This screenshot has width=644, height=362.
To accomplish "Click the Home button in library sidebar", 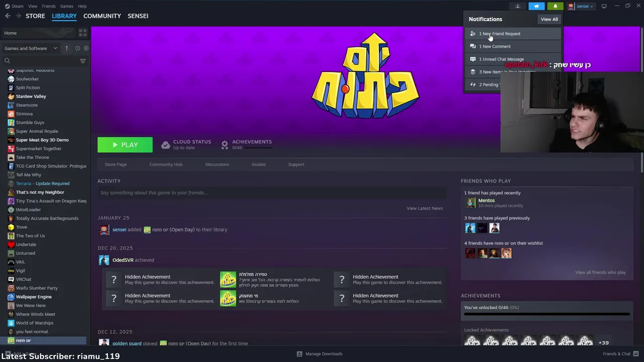I will point(38,33).
